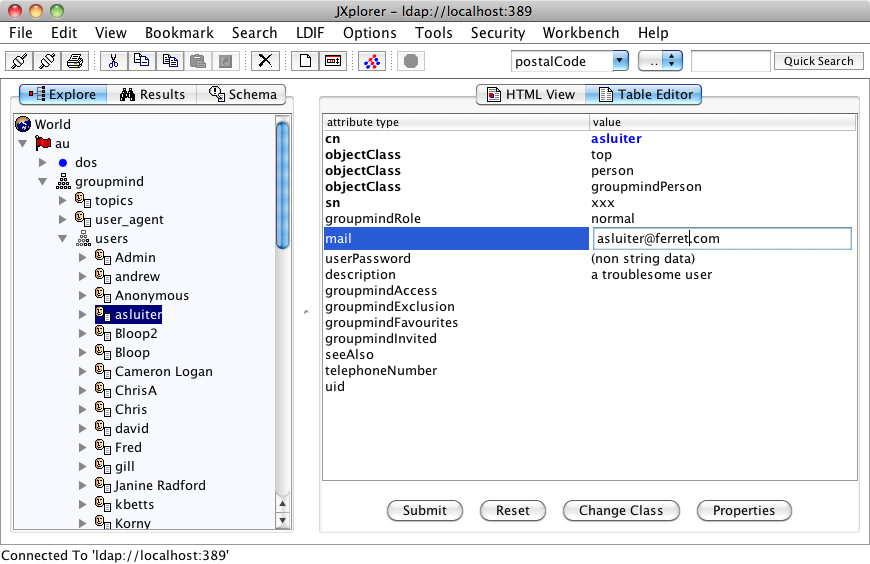Image resolution: width=870 pixels, height=564 pixels.
Task: Click the 'a troublesome user' description value
Action: coord(651,274)
